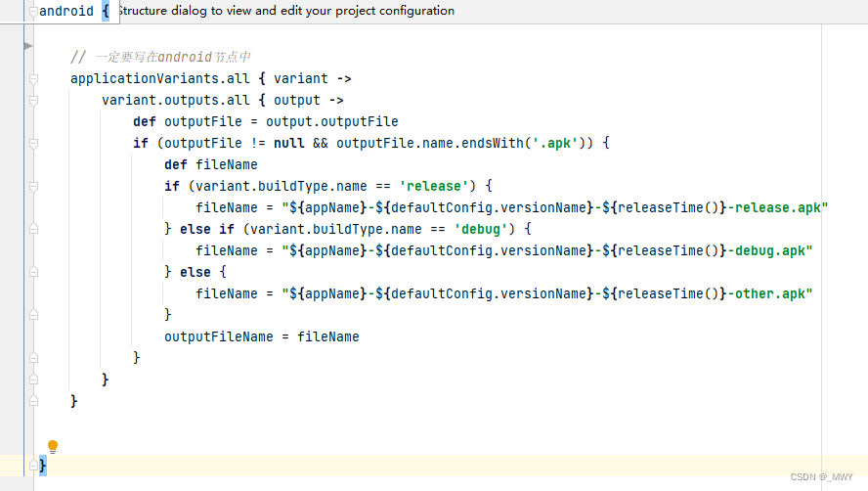
Task: Collapse the outputFile null-check if block
Action: (33, 143)
